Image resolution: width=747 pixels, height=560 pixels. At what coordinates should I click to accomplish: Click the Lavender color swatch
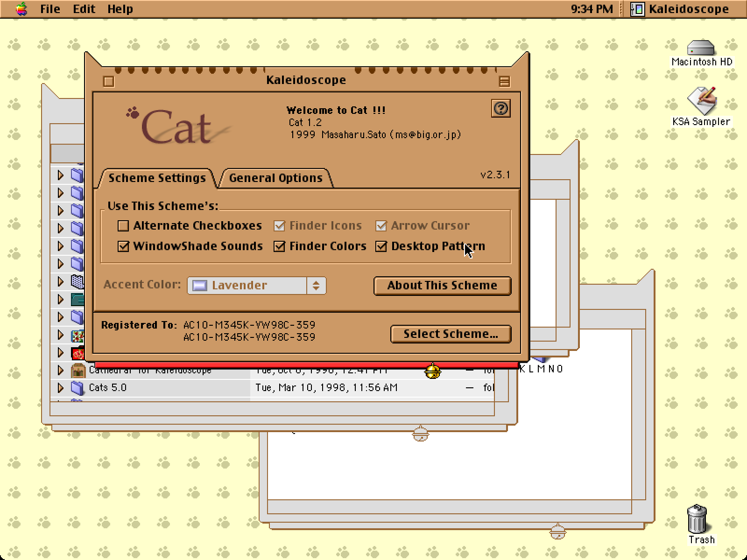(x=200, y=286)
